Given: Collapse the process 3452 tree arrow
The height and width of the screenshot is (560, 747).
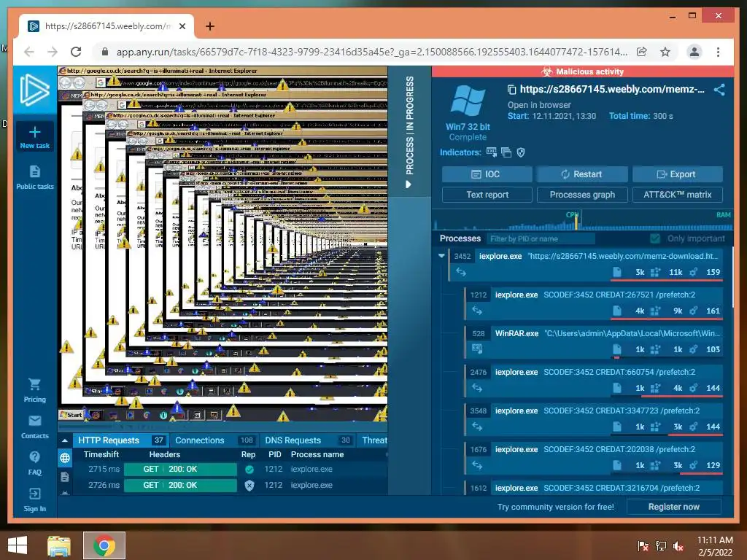Looking at the screenshot, I should tap(441, 256).
